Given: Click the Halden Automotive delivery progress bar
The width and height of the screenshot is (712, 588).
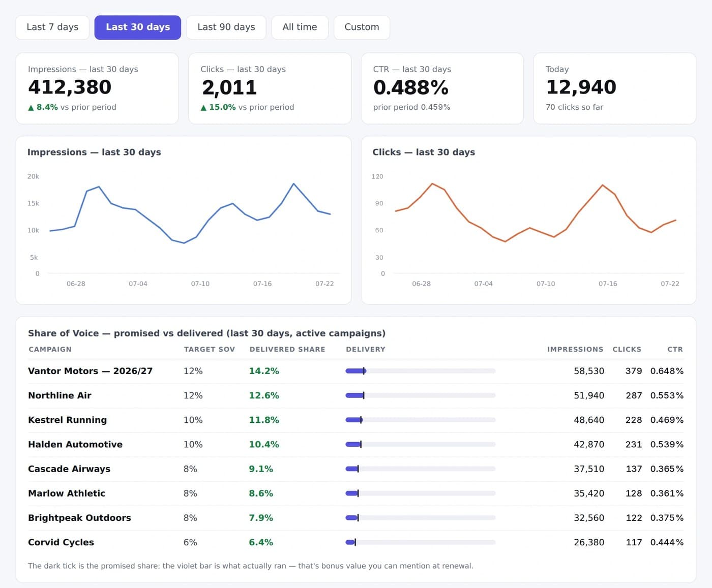Looking at the screenshot, I should (x=421, y=444).
